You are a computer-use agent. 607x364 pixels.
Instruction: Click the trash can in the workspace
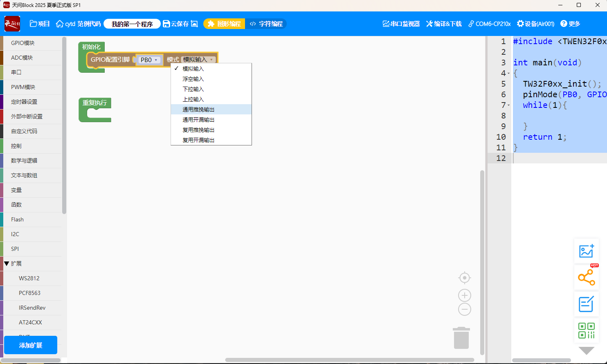[x=461, y=338]
